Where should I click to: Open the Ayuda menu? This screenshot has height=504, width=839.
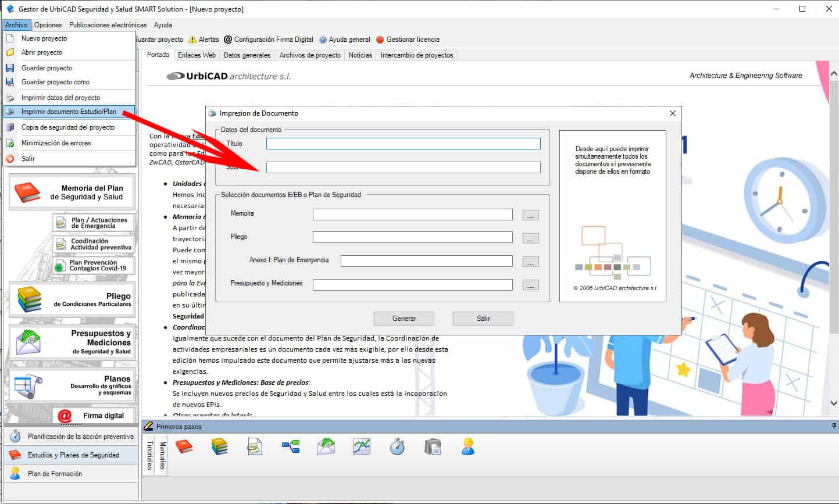[163, 25]
